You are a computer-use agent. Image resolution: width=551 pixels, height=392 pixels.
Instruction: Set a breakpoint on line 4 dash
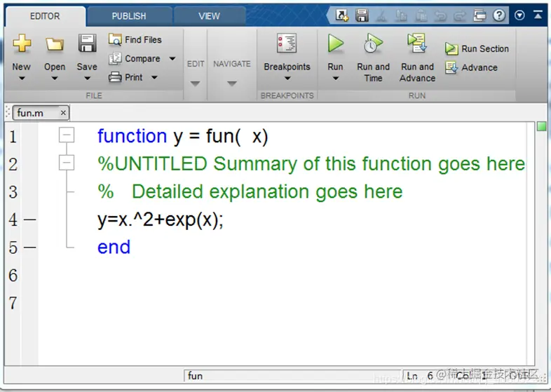click(30, 219)
